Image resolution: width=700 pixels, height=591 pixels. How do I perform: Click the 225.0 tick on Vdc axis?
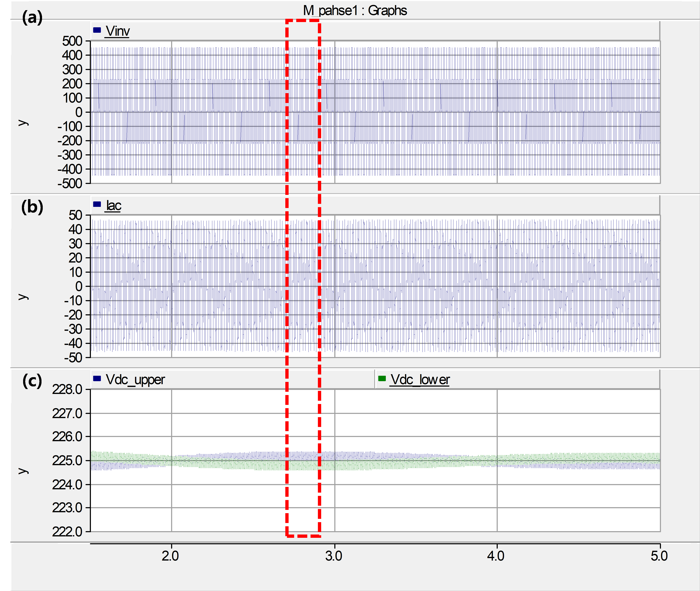click(x=67, y=461)
